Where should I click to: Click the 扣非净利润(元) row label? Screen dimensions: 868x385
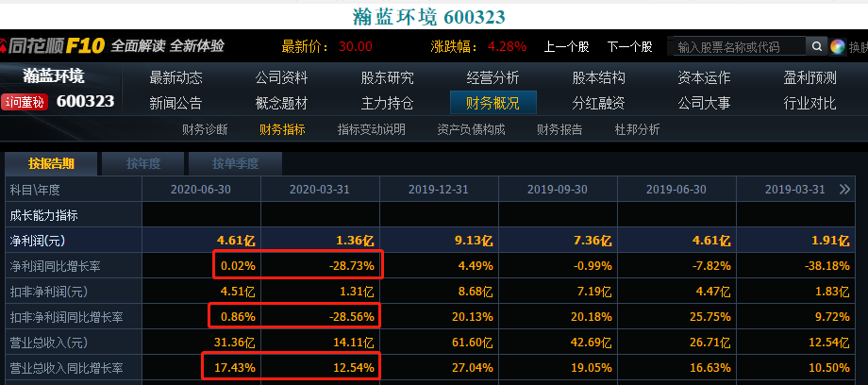tap(49, 292)
